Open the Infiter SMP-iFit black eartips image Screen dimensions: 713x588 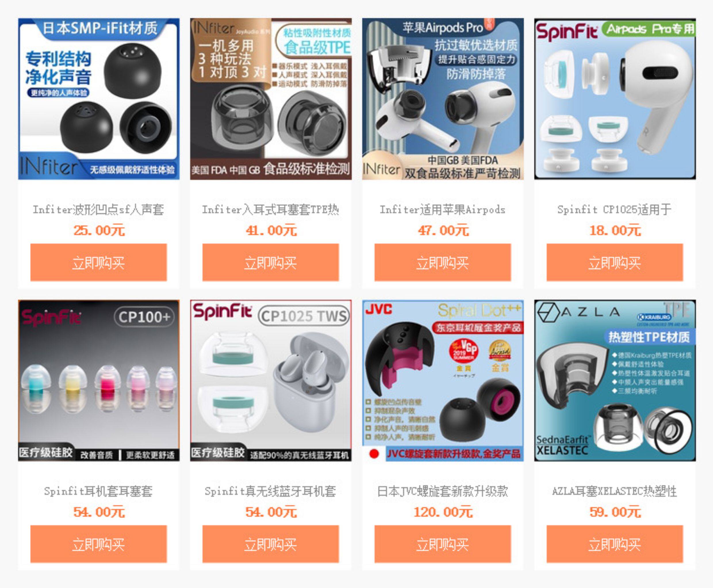point(99,99)
